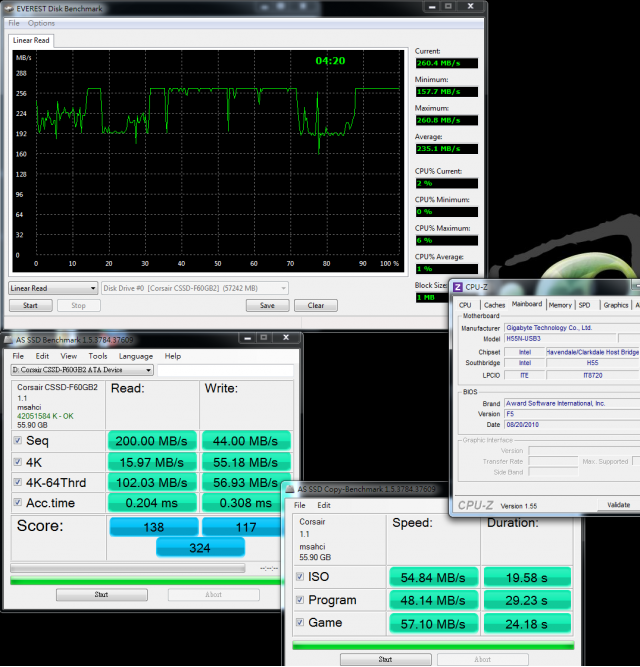Image resolution: width=640 pixels, height=667 pixels.
Task: Click Abort in AS SSD Copy-Benchmark window
Action: pyautogui.click(x=483, y=659)
